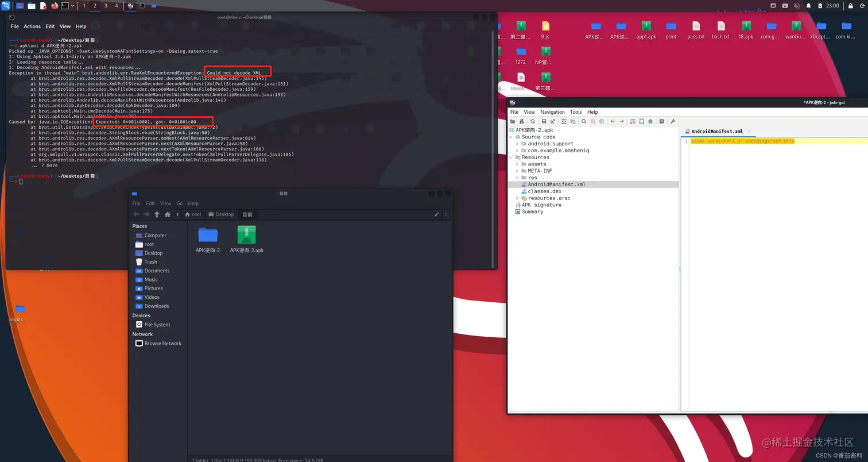Select Computer in file manager Places
This screenshot has width=868, height=462.
coord(151,236)
